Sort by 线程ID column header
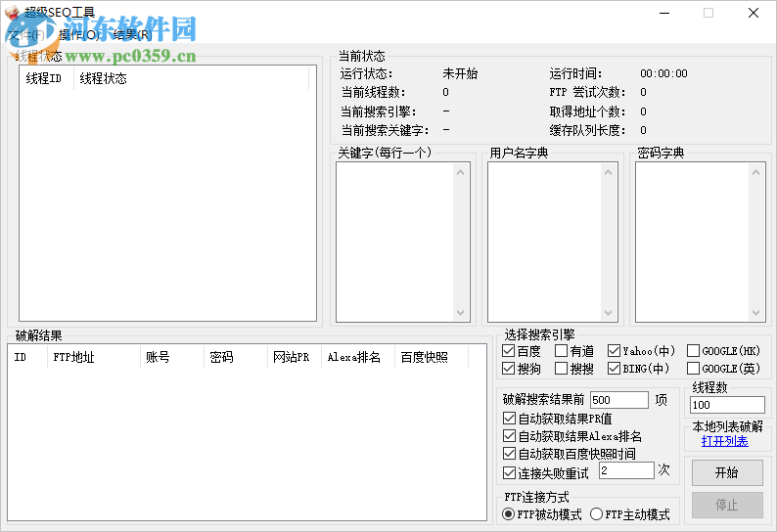This screenshot has width=777, height=532. 47,78
